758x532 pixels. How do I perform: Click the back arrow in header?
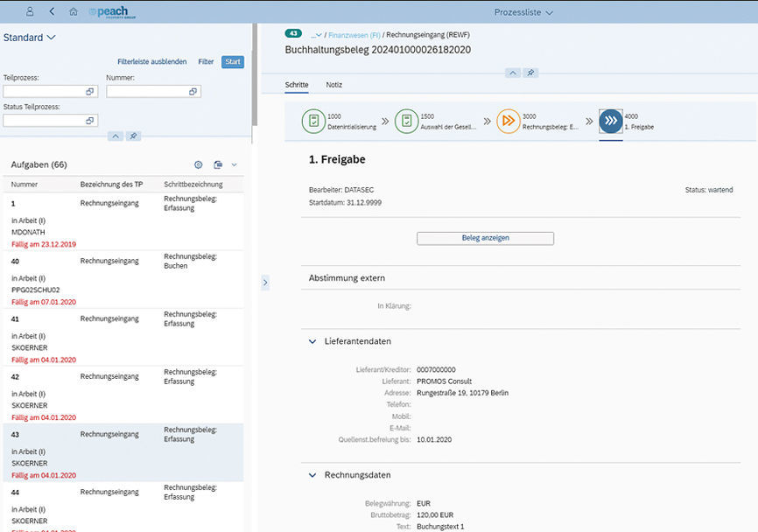[52, 12]
